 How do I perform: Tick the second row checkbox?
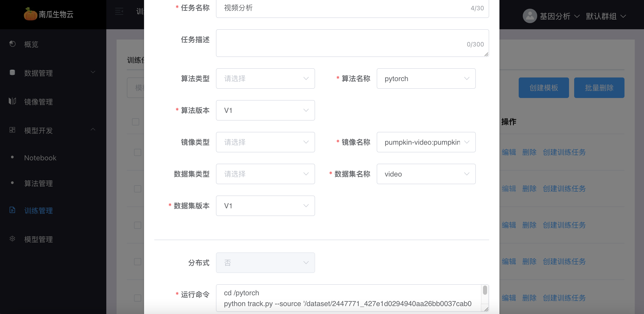[138, 189]
